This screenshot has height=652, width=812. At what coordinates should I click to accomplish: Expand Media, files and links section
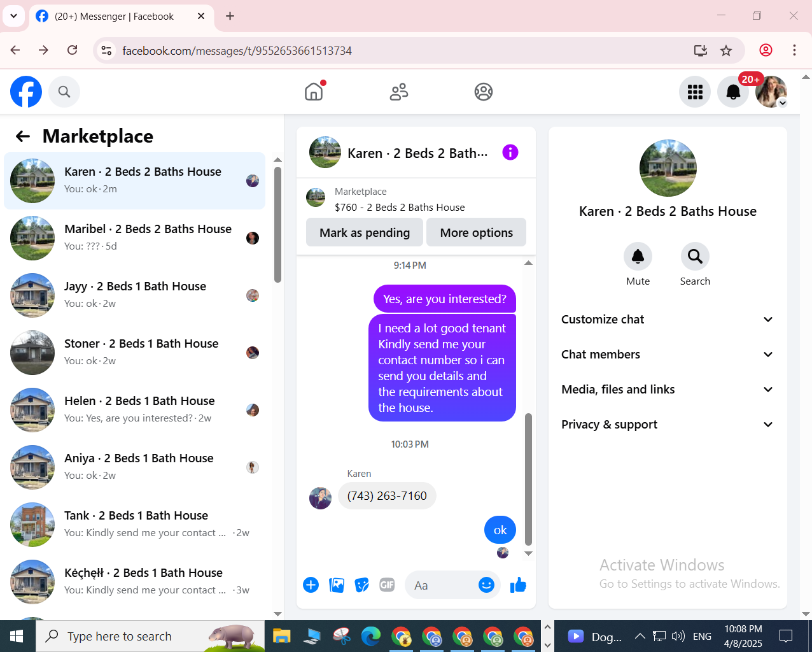(668, 390)
